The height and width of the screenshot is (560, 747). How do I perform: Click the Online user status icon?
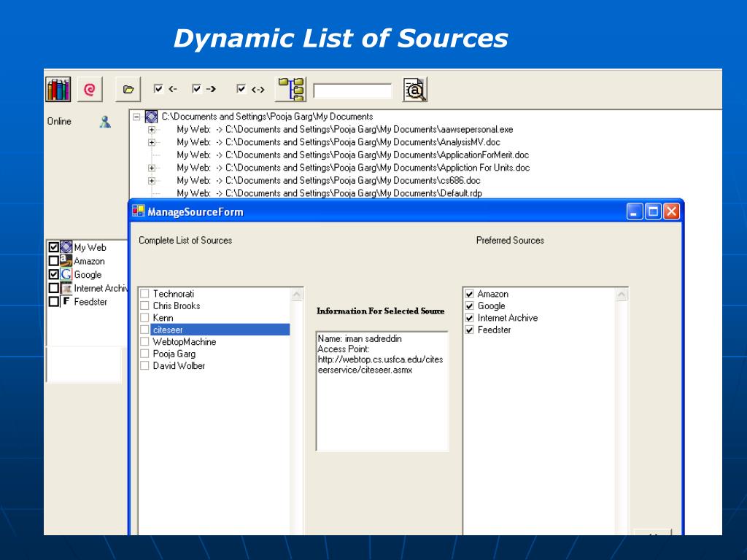pos(105,122)
